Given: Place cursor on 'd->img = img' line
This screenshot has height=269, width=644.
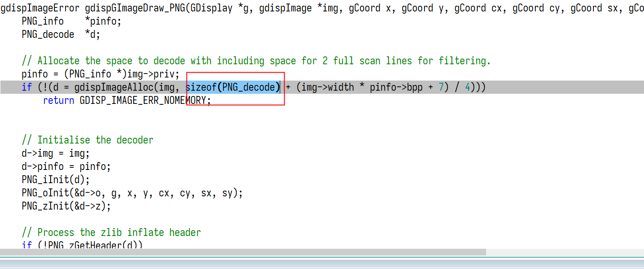Looking at the screenshot, I should coord(56,153).
